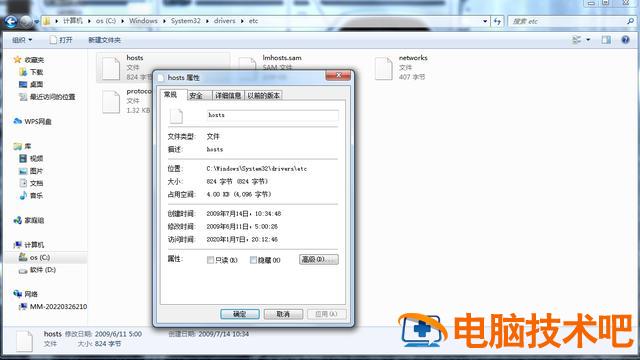Click the Back navigation arrow
Image resolution: width=640 pixels, height=360 pixels.
tap(11, 21)
